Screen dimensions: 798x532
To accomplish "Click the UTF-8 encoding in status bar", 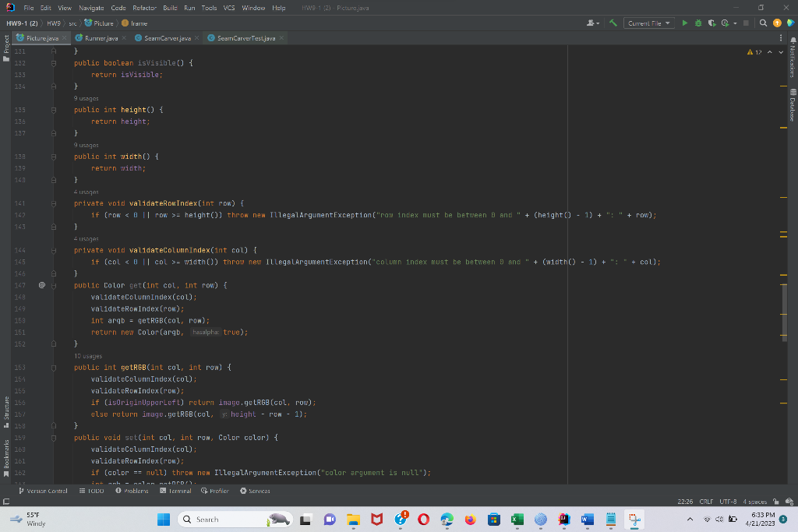I will coord(728,502).
